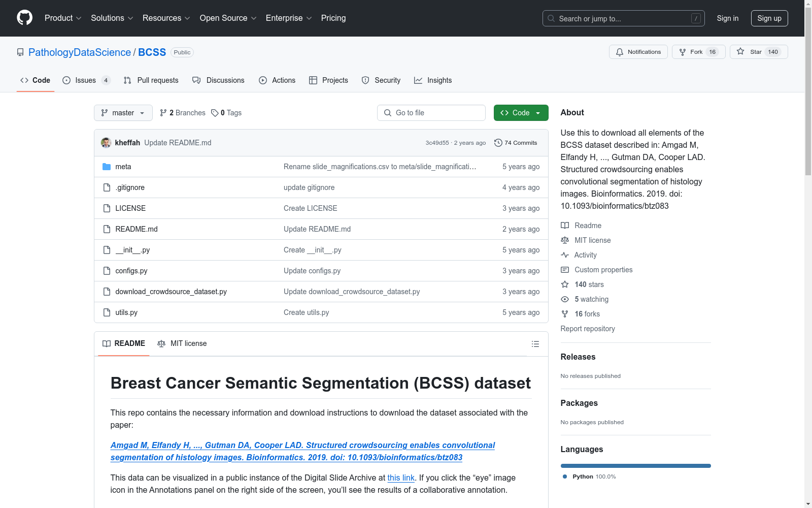Switch to the Code tab
The image size is (812, 508).
(x=36, y=80)
